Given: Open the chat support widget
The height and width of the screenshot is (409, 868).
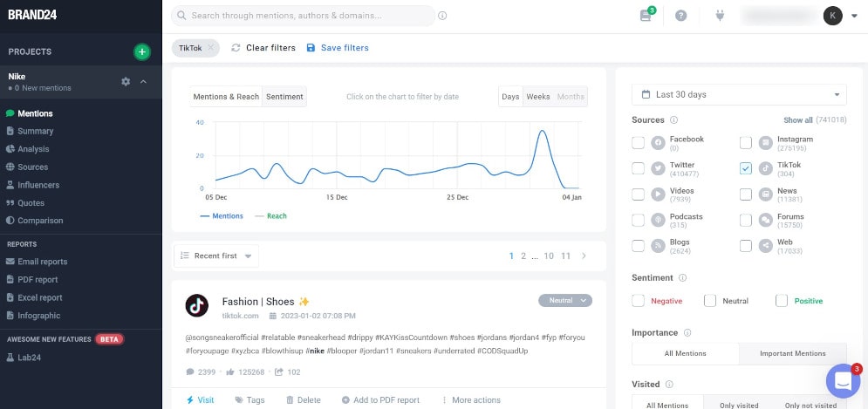Looking at the screenshot, I should coord(843,381).
